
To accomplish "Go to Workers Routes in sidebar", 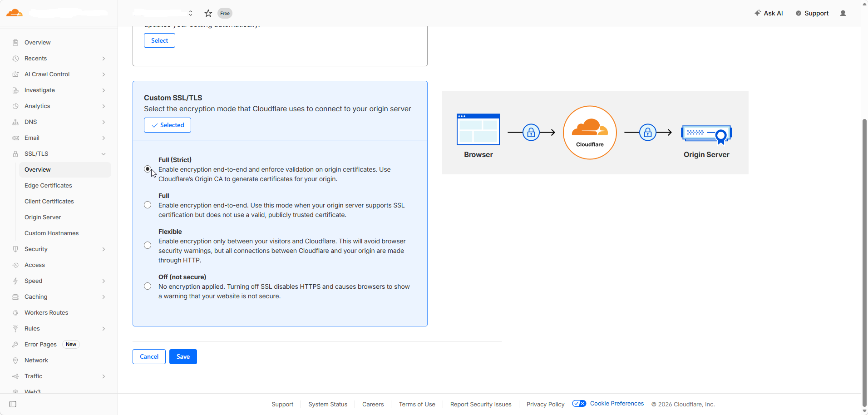I will 46,313.
